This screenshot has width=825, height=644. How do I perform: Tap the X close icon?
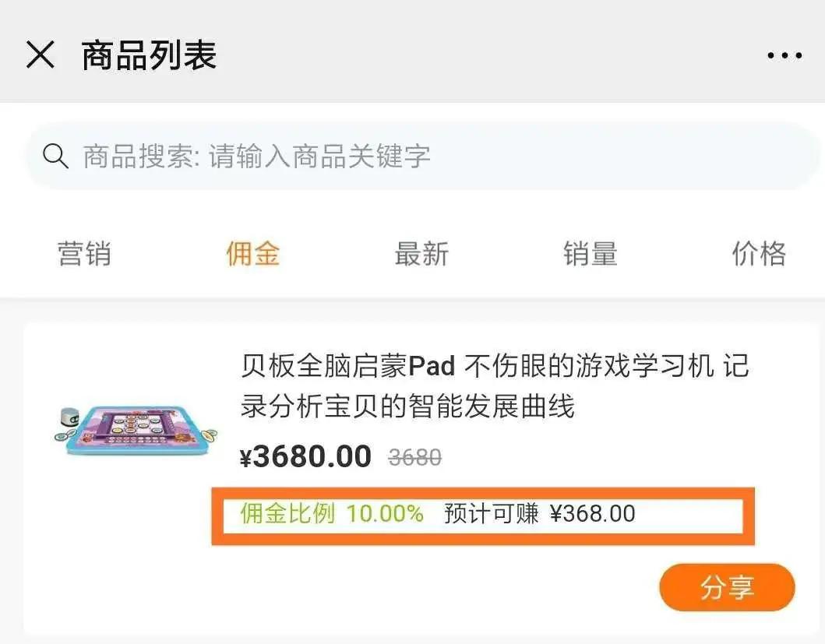coord(40,54)
